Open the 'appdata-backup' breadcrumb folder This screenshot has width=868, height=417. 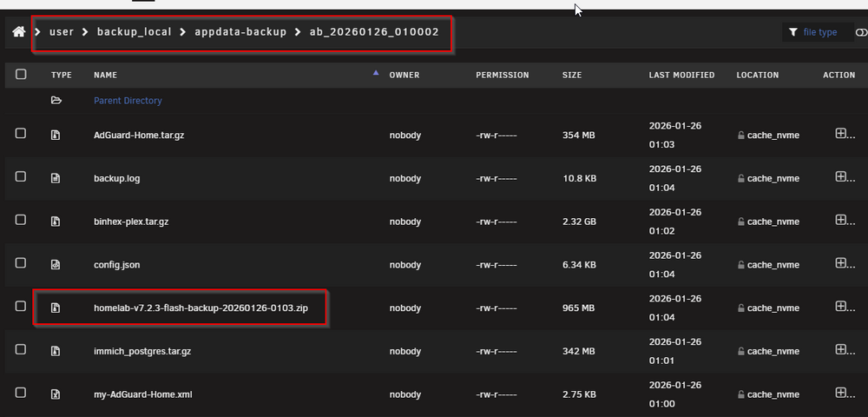point(240,32)
